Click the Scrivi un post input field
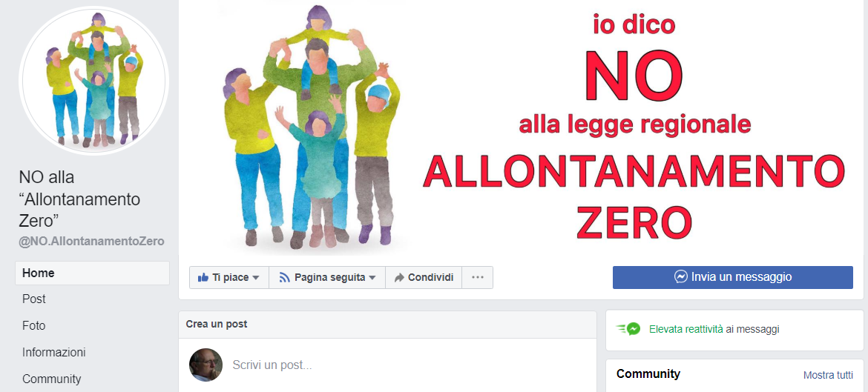 pos(410,365)
